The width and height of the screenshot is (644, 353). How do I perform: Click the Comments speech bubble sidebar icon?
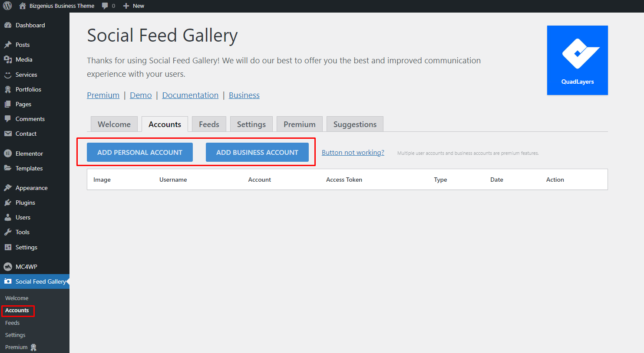8,119
